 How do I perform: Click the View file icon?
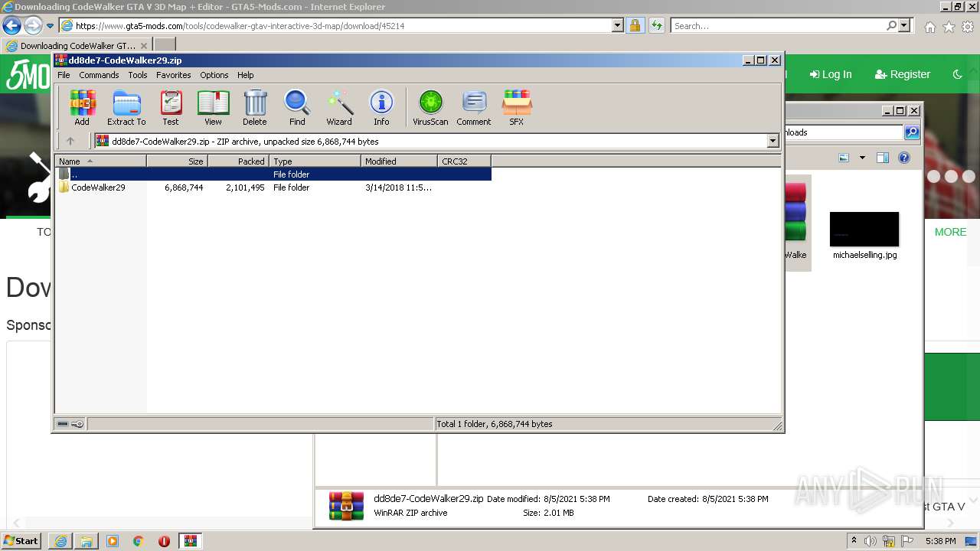coord(213,107)
